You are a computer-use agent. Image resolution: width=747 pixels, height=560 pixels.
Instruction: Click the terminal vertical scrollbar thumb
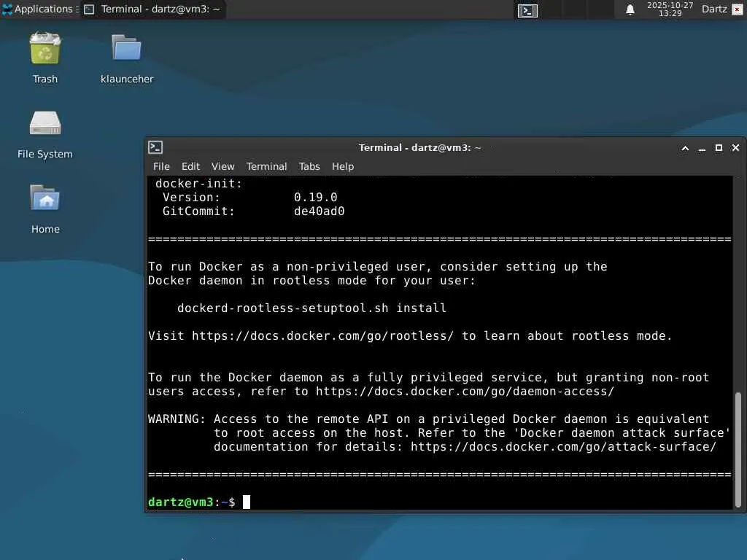[738, 449]
